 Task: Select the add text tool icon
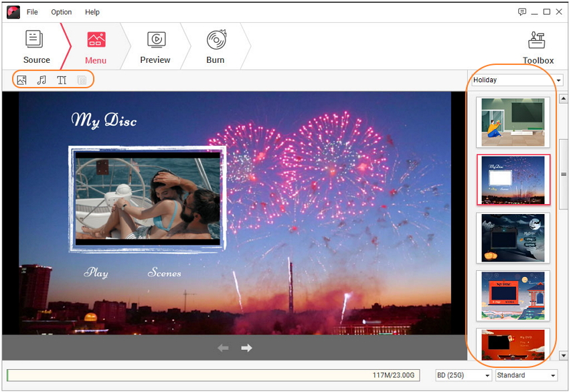[62, 80]
